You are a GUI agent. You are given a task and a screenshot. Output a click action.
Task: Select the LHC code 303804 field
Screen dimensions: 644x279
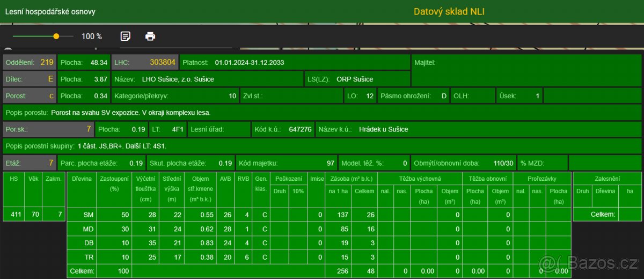coord(145,62)
